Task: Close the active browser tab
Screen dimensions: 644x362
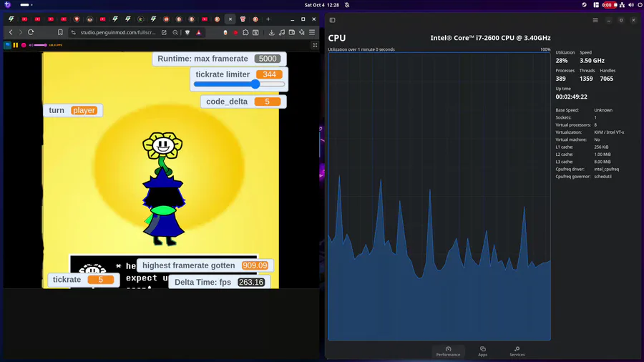Action: pos(230,19)
